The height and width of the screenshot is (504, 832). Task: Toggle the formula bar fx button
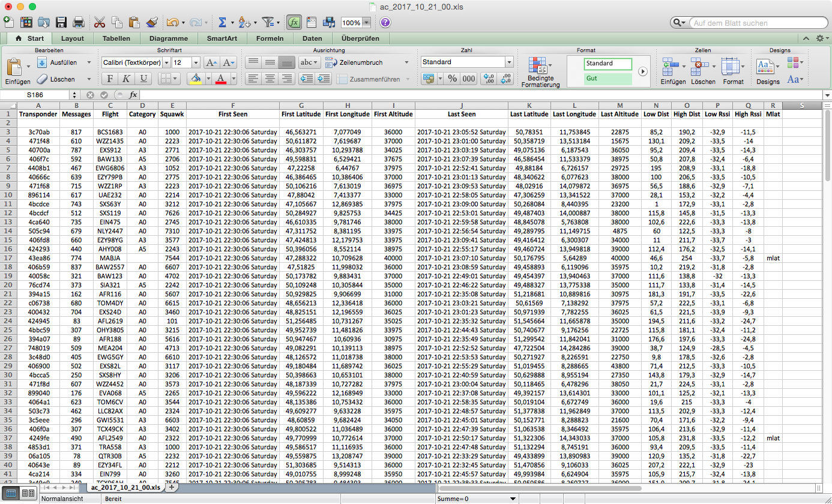(x=294, y=22)
